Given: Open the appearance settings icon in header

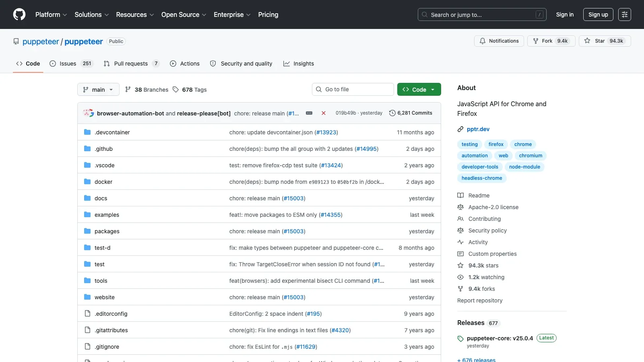Looking at the screenshot, I should pos(625,14).
